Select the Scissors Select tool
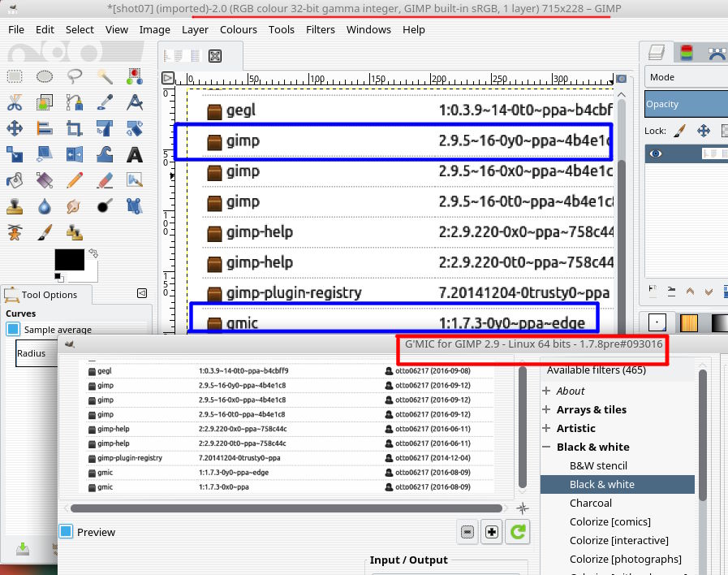This screenshot has height=575, width=728. (x=15, y=102)
